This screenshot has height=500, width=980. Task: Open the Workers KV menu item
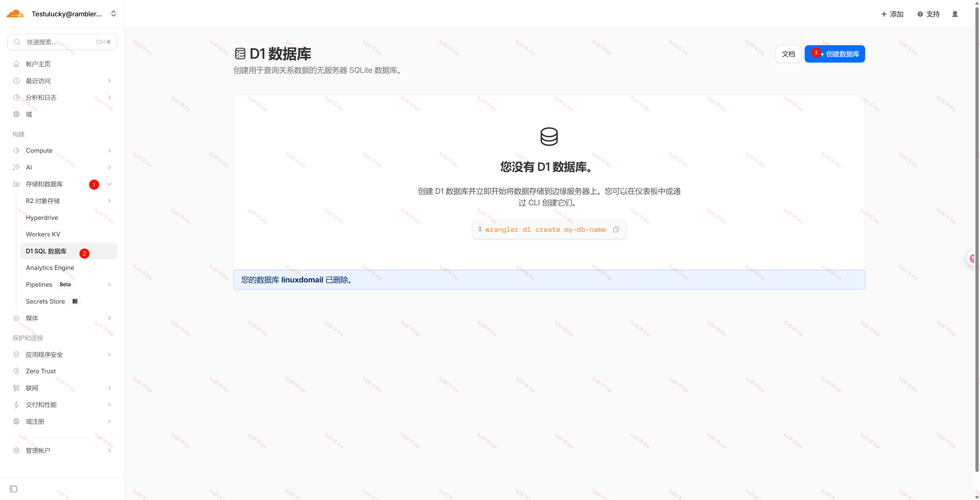[68, 234]
